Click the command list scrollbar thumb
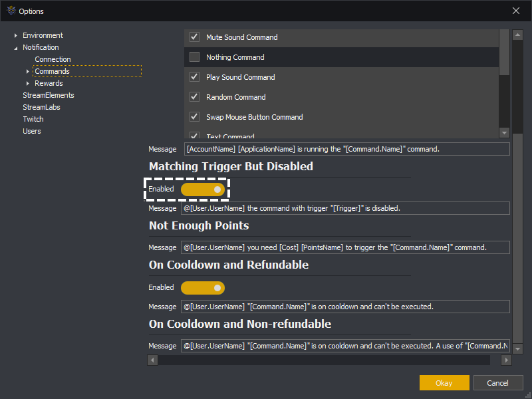This screenshot has width=532, height=399. click(504, 52)
